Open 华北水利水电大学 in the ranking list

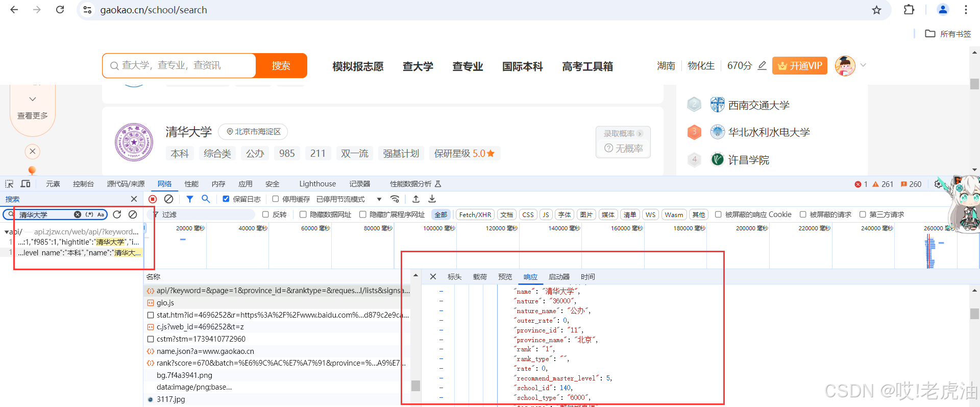pyautogui.click(x=769, y=132)
